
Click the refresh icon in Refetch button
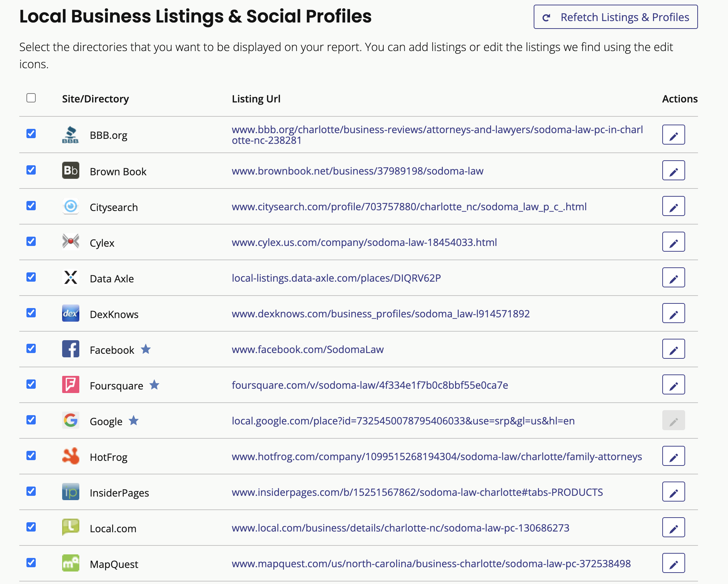click(546, 17)
